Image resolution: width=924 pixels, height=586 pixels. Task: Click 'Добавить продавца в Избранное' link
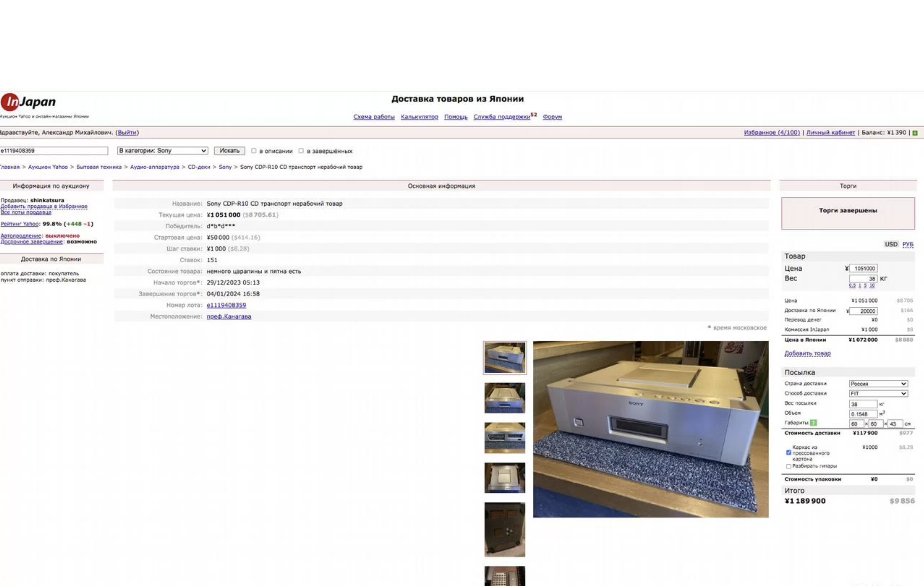[44, 206]
